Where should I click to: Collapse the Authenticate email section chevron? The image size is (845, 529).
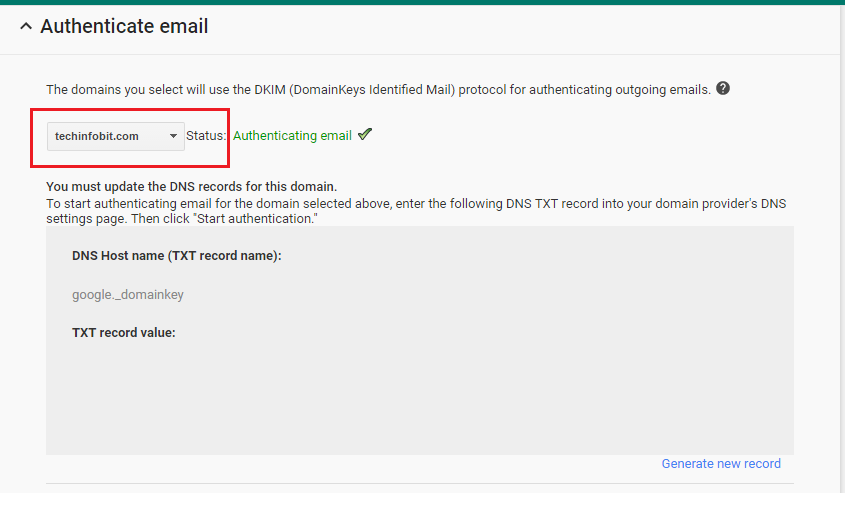click(26, 27)
